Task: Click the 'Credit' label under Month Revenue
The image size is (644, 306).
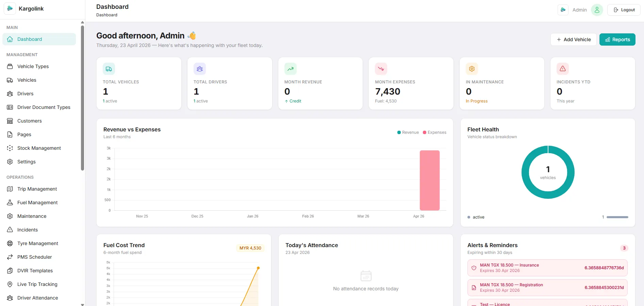Action: coord(295,101)
